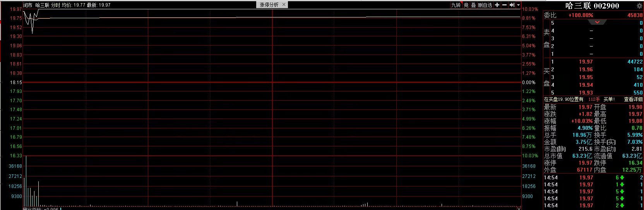644x210 pixels.
Task: Click the 九转 indicator button
Action: pos(456,5)
